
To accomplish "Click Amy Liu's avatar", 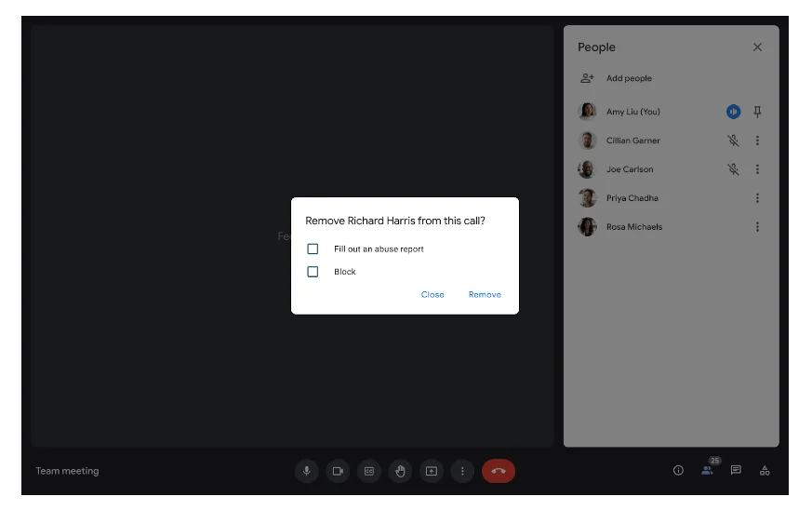I will (x=587, y=112).
